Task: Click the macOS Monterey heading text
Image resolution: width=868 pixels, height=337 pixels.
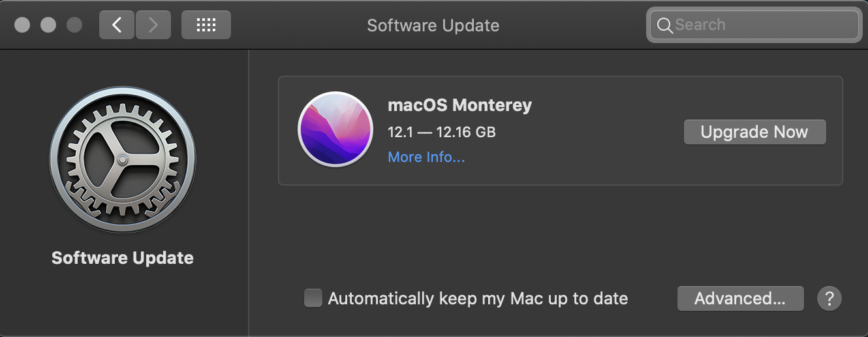Action: [x=459, y=104]
